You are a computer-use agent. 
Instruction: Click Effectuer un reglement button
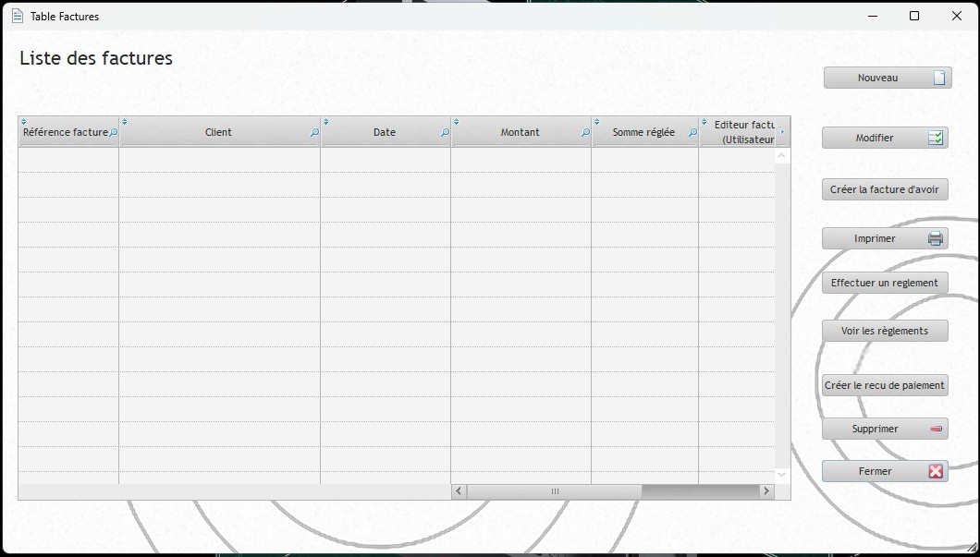(884, 284)
